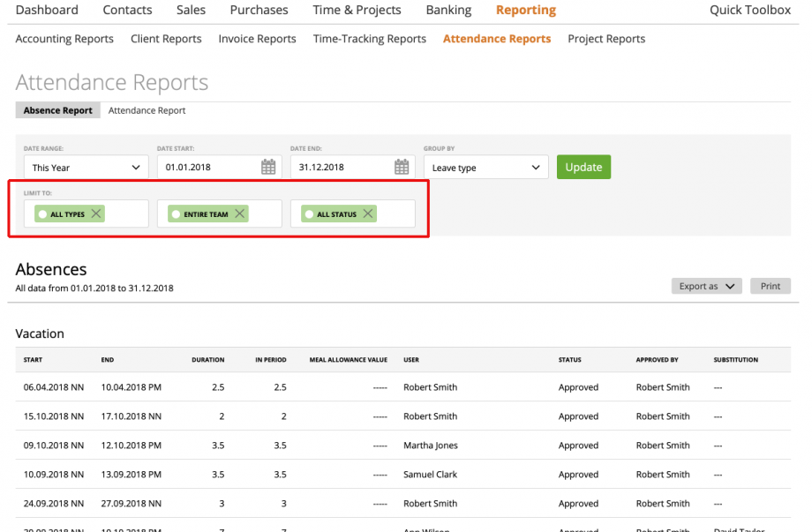This screenshot has height=532, width=812.
Task: Remove the ENTIRE TEAM filter chip
Action: [238, 214]
